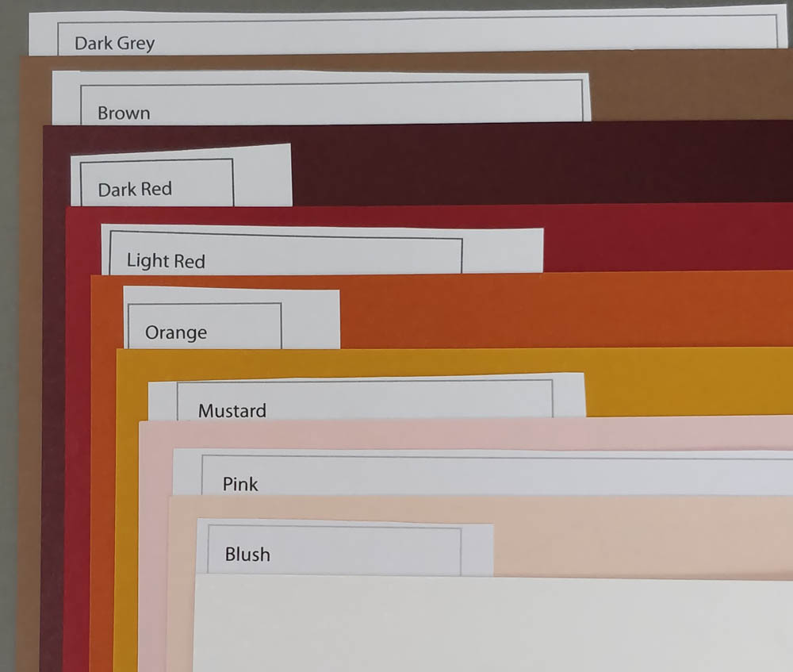Screen dimensions: 793x672
Task: Click the Pink text label
Action: [x=240, y=484]
